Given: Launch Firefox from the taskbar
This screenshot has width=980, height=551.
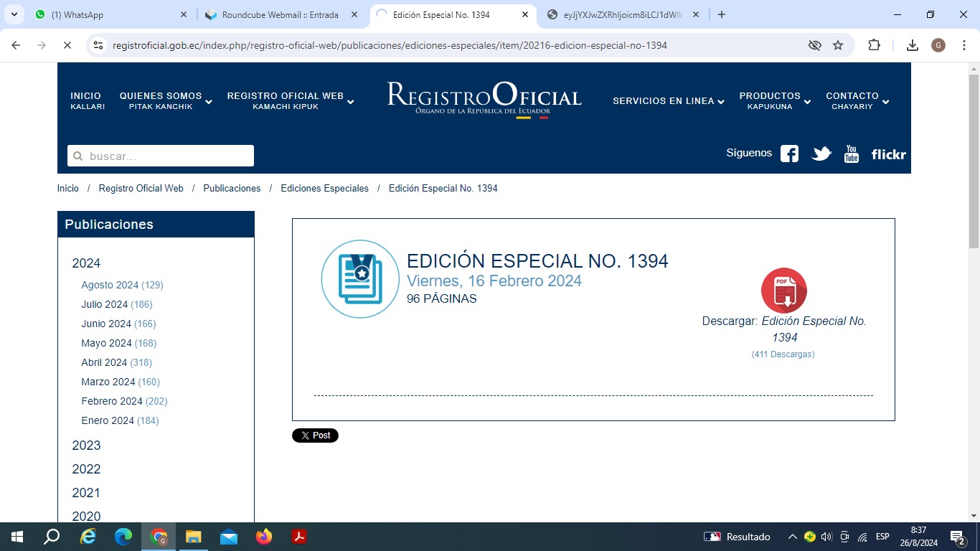Looking at the screenshot, I should click(x=264, y=537).
